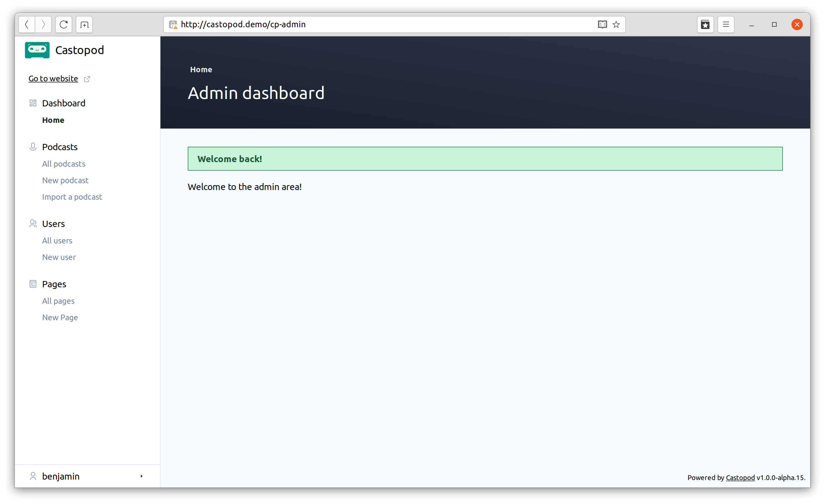Close the browser with the orange X
Image resolution: width=825 pixels, height=504 pixels.
pyautogui.click(x=797, y=24)
